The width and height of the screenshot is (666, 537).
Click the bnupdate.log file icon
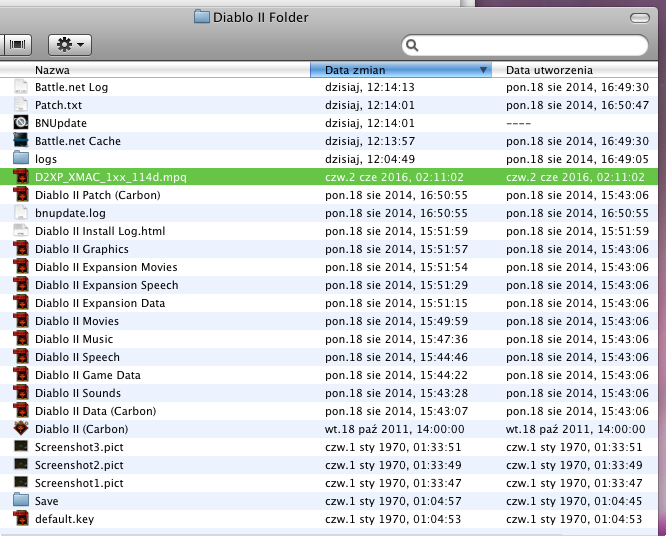pos(21,213)
